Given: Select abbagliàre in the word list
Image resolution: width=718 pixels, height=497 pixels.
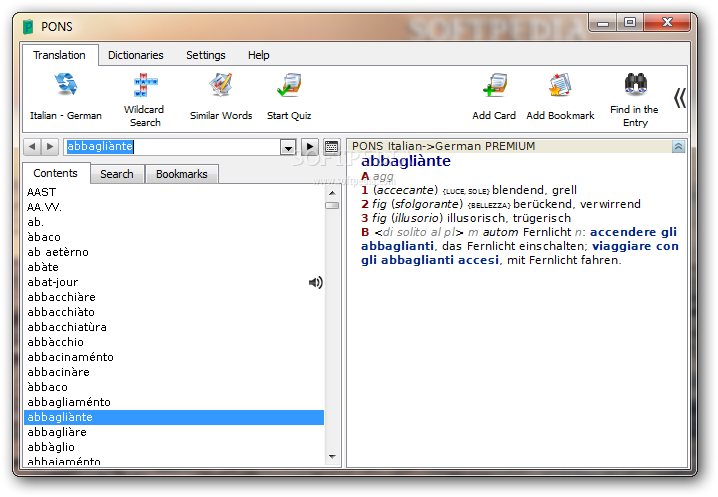Looking at the screenshot, I should coord(174,432).
